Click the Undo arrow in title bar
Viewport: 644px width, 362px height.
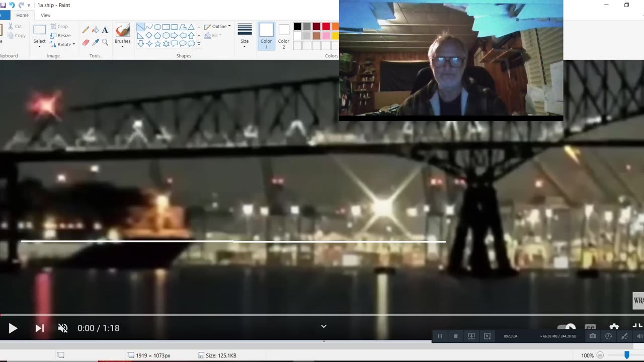point(12,5)
